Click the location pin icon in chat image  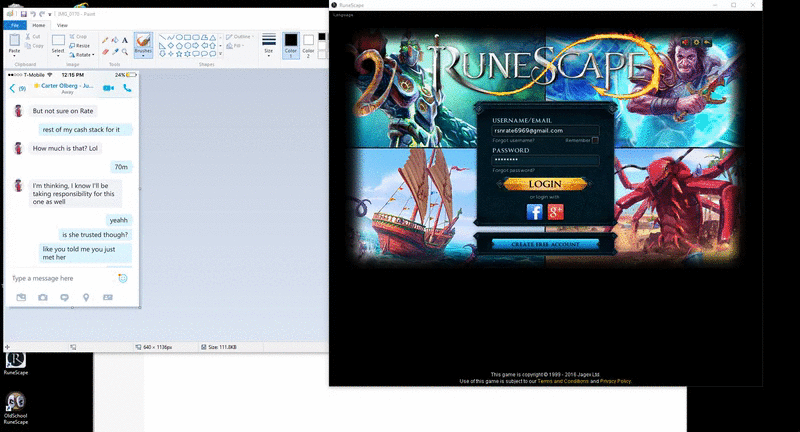(x=86, y=297)
